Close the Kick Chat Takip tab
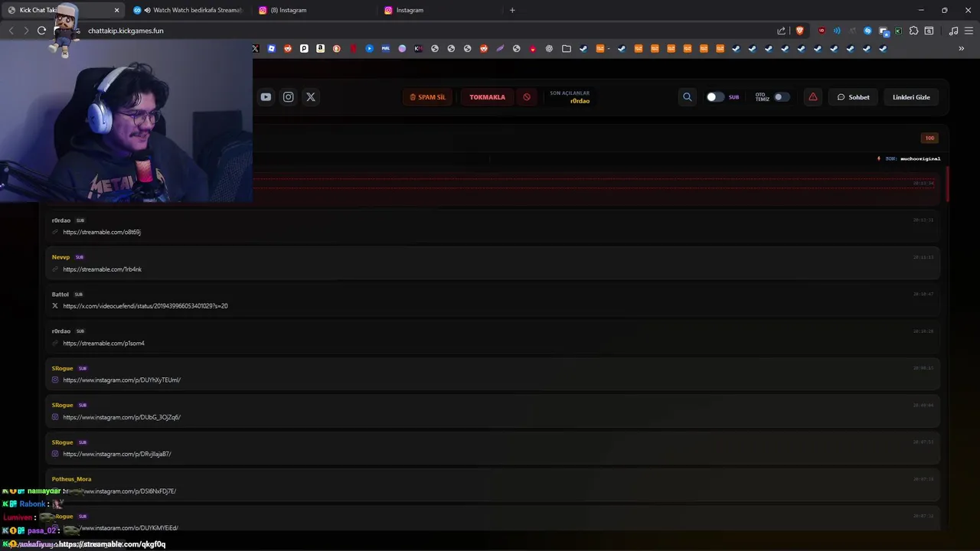 click(x=116, y=10)
